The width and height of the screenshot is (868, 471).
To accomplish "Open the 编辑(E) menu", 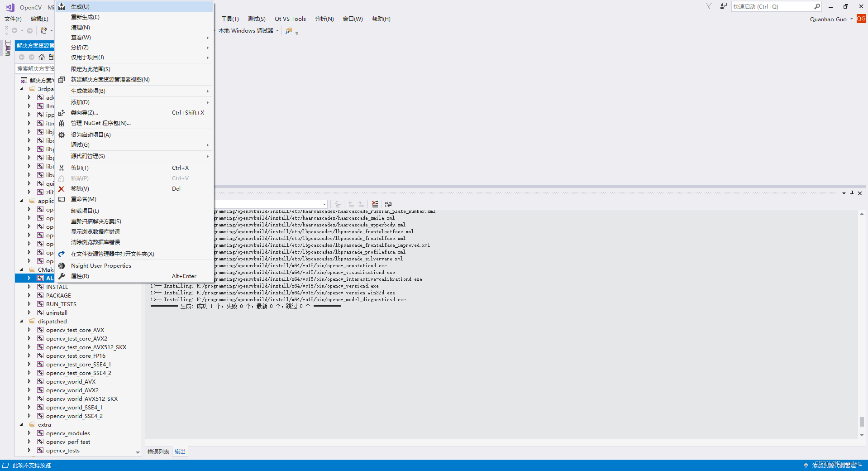I will [39, 19].
